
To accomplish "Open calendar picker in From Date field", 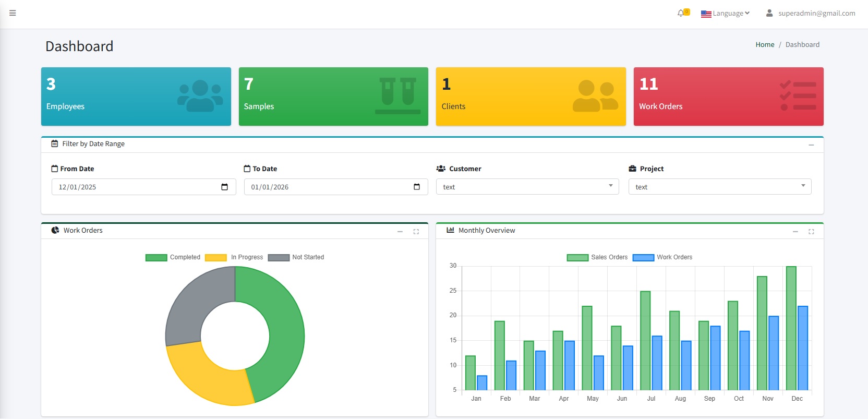I will pyautogui.click(x=224, y=187).
